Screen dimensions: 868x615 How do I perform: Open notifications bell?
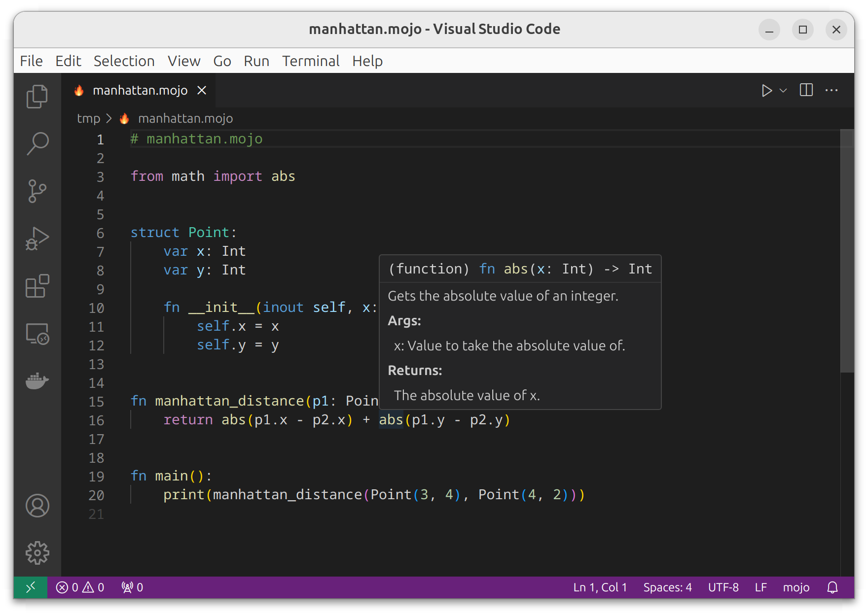tap(832, 587)
